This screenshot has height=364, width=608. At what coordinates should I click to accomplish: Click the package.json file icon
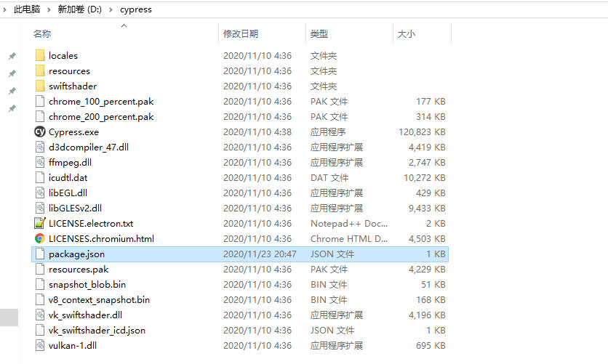click(40, 254)
